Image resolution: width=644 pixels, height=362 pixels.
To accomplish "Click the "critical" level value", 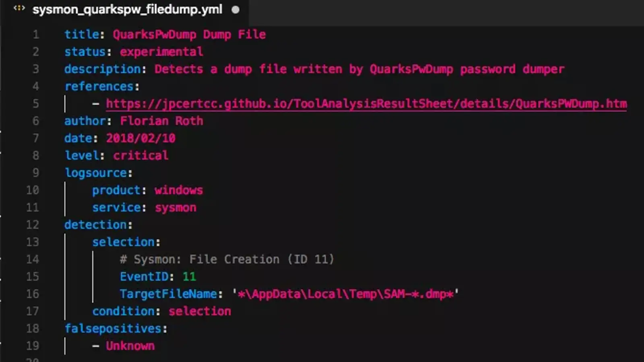I will 140,156.
